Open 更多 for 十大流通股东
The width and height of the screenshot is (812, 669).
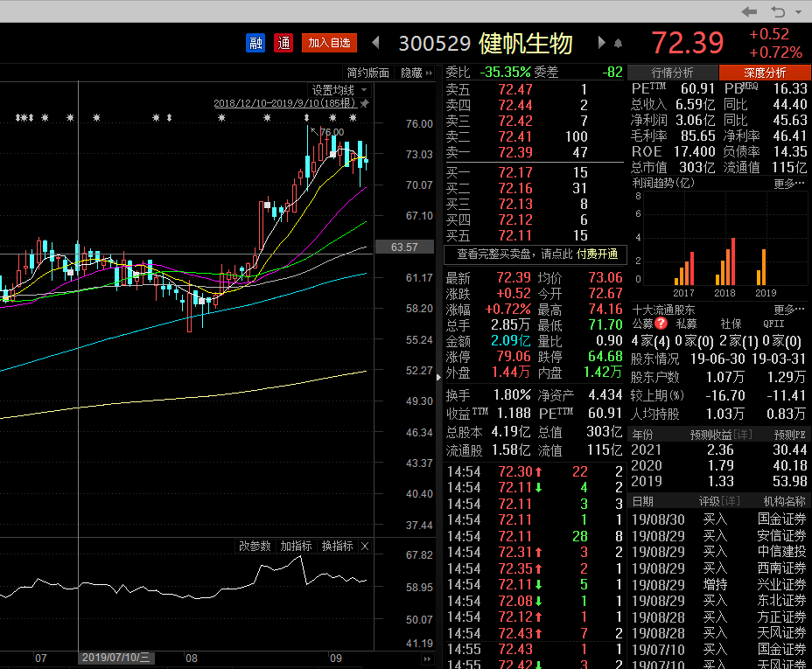(x=789, y=310)
